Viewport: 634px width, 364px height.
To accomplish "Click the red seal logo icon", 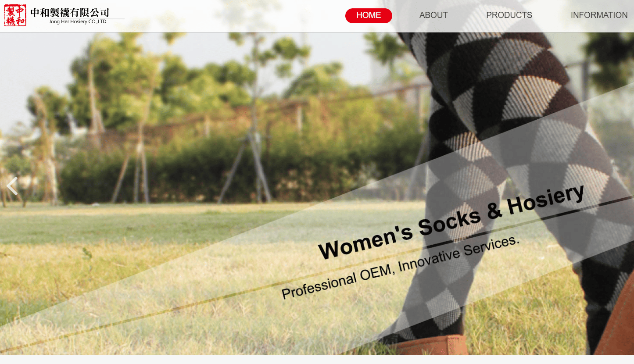I will (x=15, y=15).
